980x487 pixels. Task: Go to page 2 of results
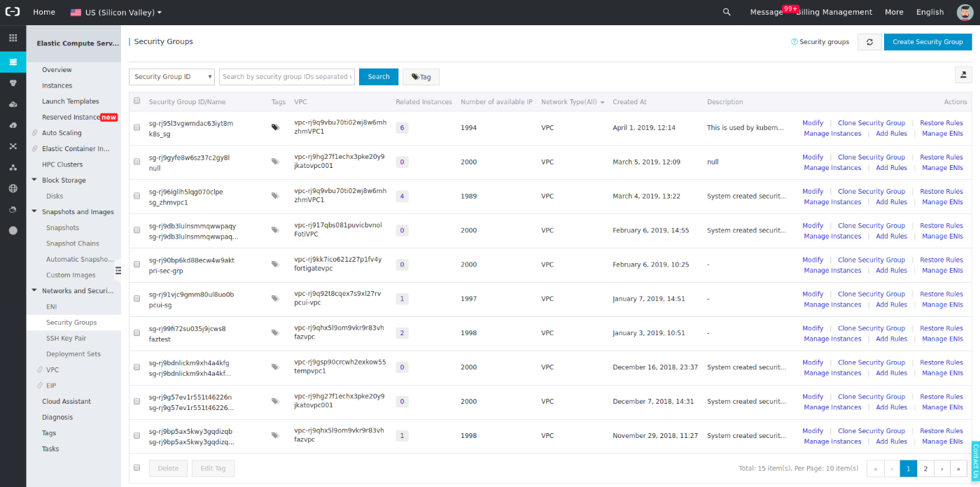click(x=925, y=468)
